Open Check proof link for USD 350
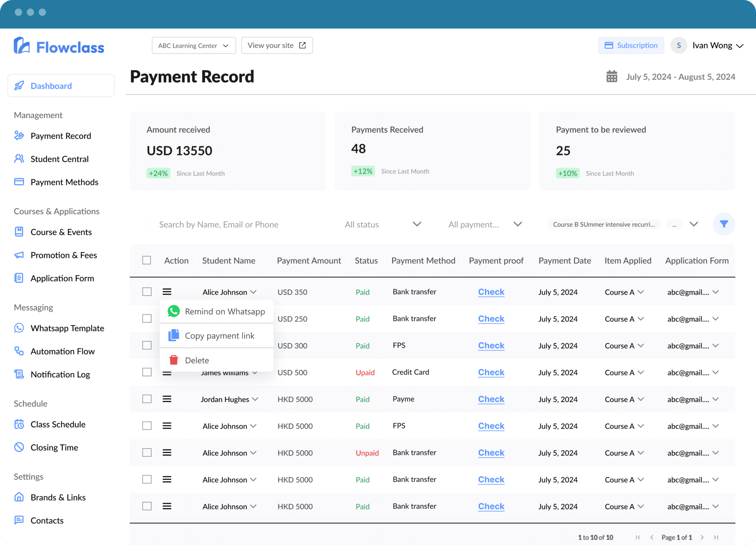The width and height of the screenshot is (756, 545). tap(491, 292)
